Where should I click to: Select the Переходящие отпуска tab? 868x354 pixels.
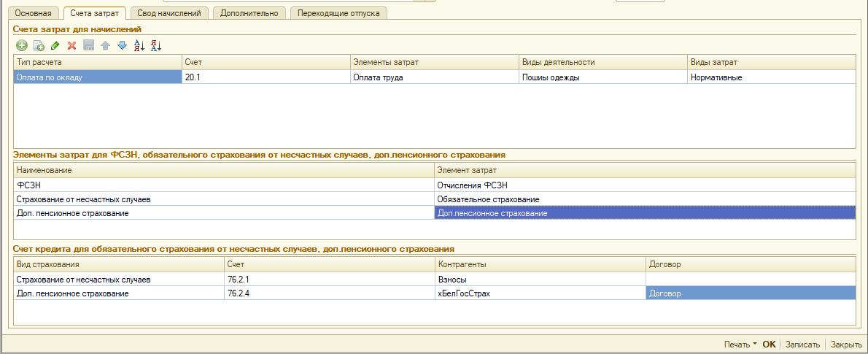(338, 13)
